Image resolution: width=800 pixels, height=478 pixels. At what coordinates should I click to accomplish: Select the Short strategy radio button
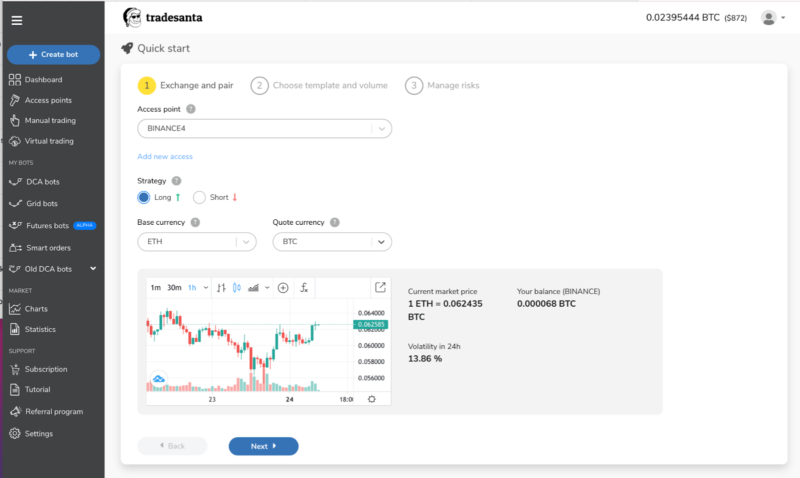tap(199, 197)
